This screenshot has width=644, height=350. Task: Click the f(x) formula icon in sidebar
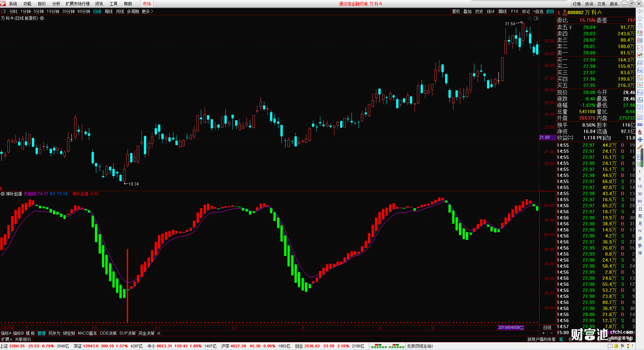(x=640, y=100)
